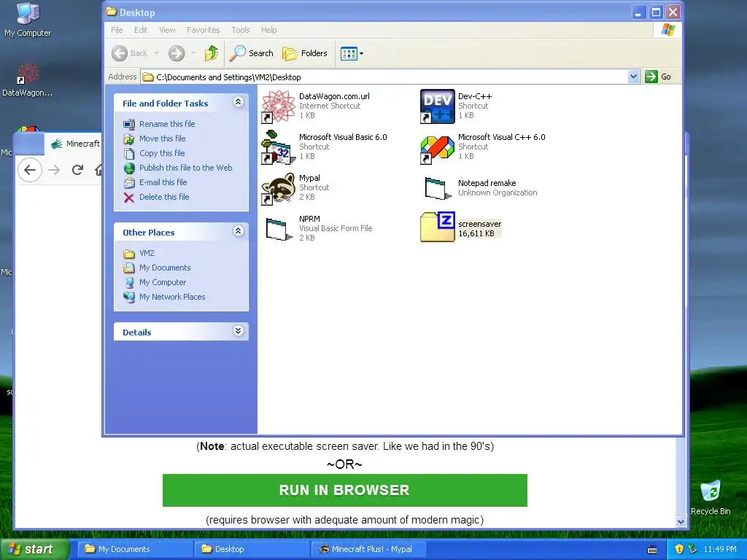
Task: Expand the Details panel
Action: pos(239,331)
